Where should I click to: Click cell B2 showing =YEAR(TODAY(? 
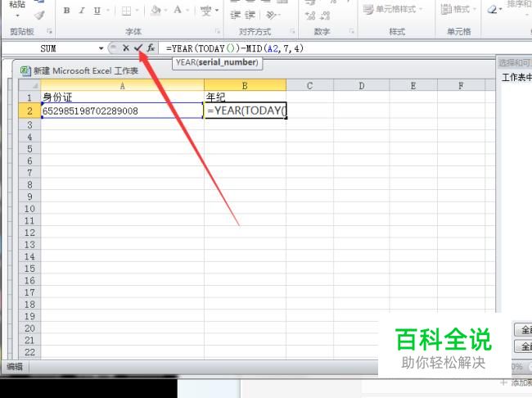point(246,111)
